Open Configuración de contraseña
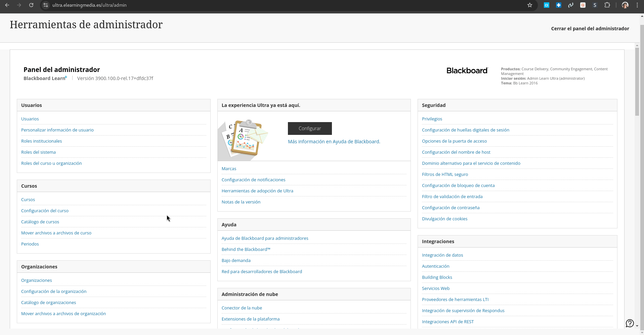This screenshot has width=644, height=335. [x=450, y=208]
